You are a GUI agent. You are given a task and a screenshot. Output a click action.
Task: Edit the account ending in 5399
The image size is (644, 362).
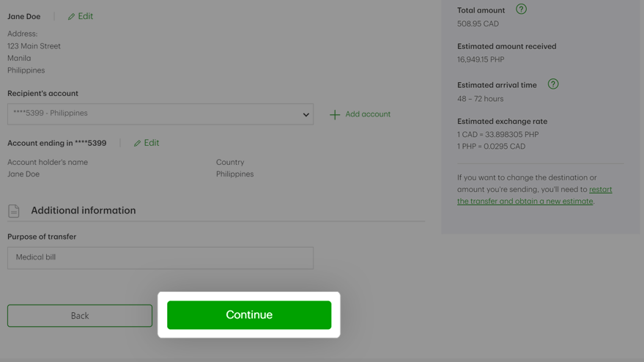[x=147, y=143]
